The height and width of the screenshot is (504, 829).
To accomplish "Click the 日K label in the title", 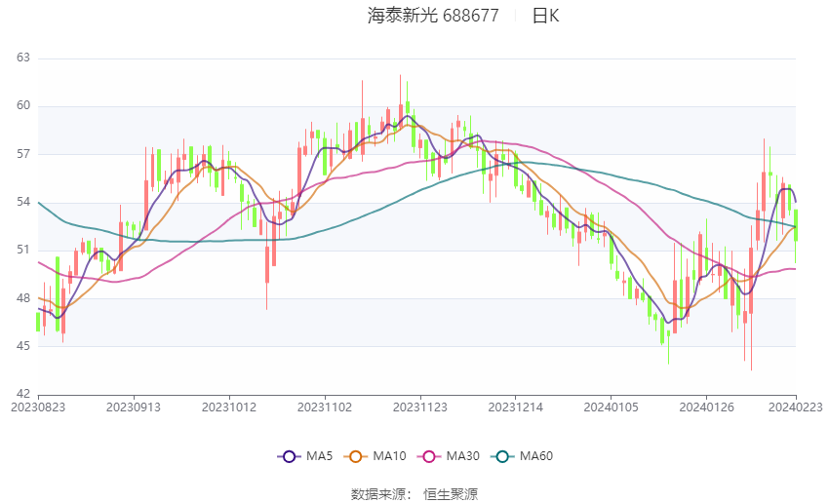I will pyautogui.click(x=545, y=16).
